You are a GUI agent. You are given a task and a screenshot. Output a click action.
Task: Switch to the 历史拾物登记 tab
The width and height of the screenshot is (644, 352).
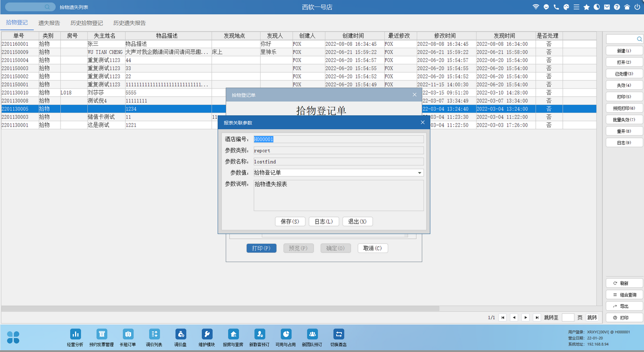pos(87,23)
